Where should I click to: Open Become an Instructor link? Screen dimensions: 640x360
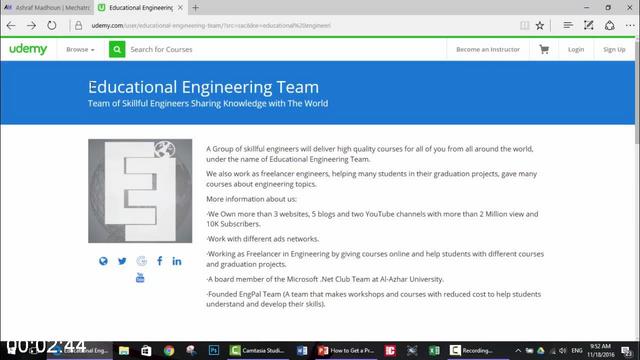[488, 49]
